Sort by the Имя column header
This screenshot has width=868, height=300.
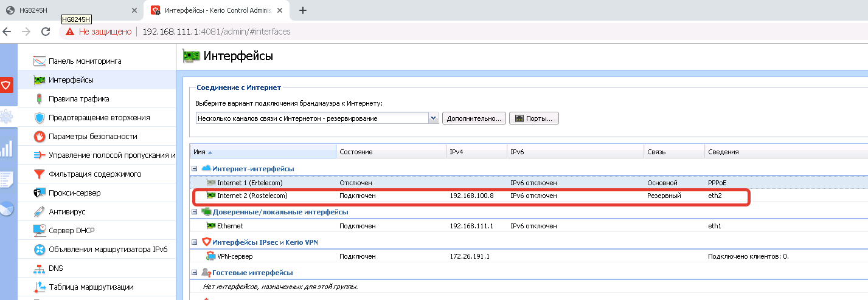coord(263,152)
